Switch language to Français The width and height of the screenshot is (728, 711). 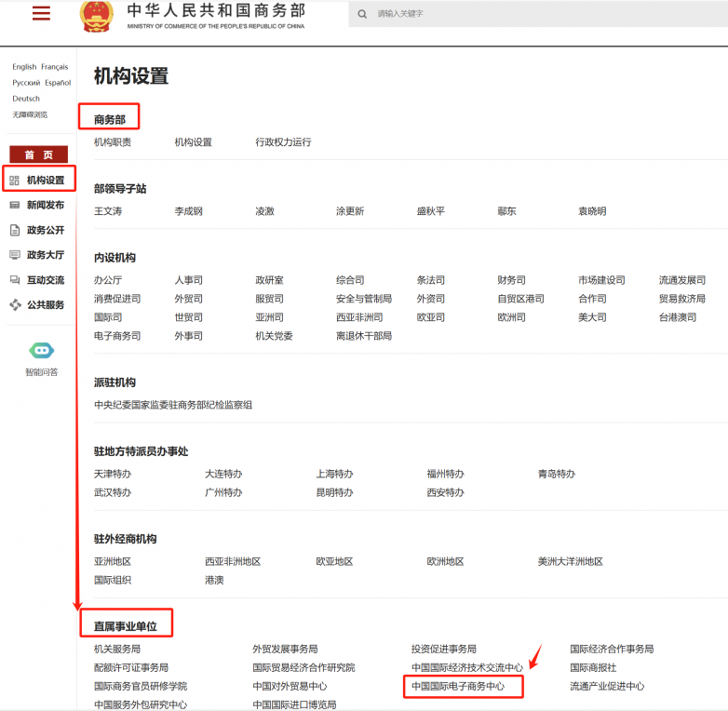coord(54,67)
